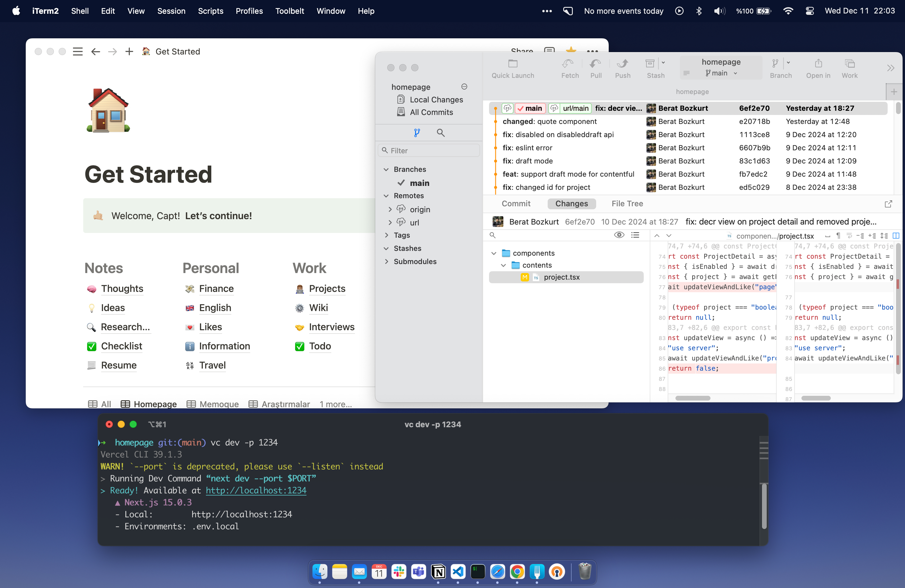
Task: Click the Open in toolbar icon
Action: click(x=818, y=64)
